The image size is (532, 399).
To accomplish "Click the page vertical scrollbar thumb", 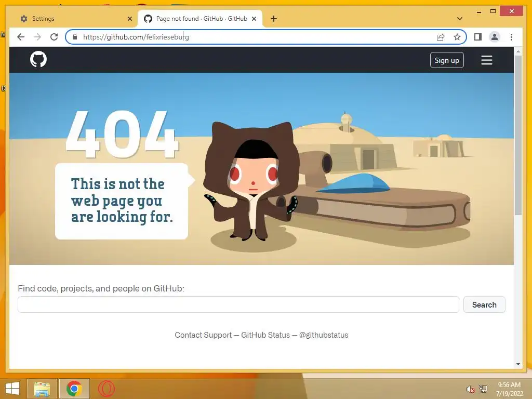I will 518,135.
